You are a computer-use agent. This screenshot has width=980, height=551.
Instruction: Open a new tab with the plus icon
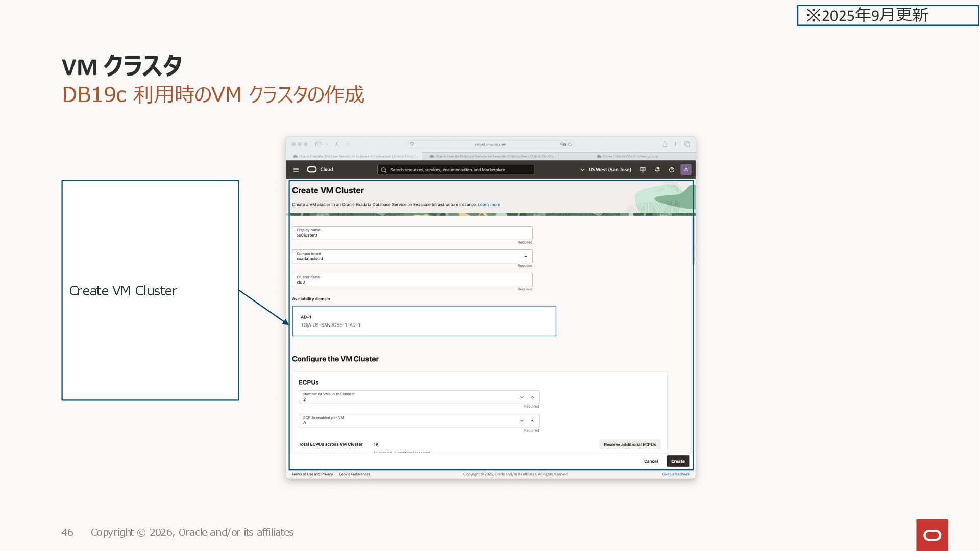tap(676, 144)
